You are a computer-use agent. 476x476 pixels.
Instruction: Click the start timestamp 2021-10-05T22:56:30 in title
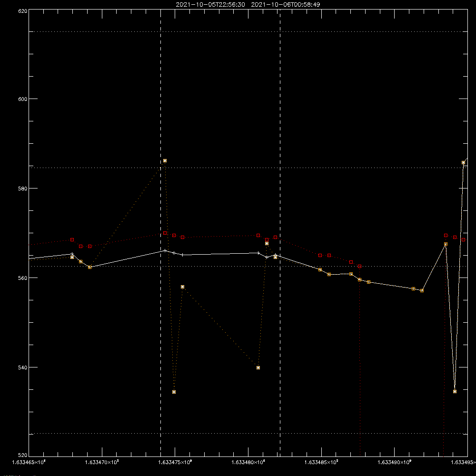click(210, 5)
